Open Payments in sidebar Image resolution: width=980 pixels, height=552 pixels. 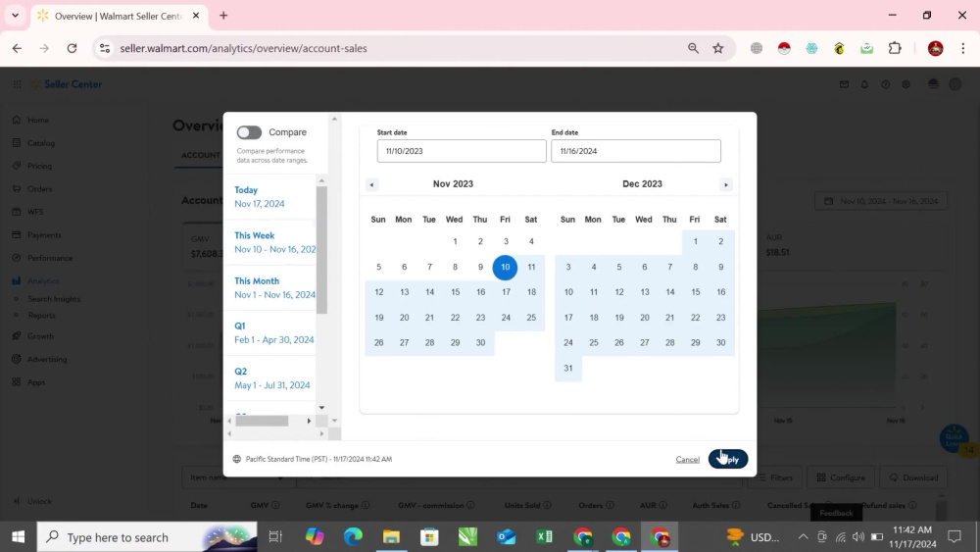click(44, 235)
